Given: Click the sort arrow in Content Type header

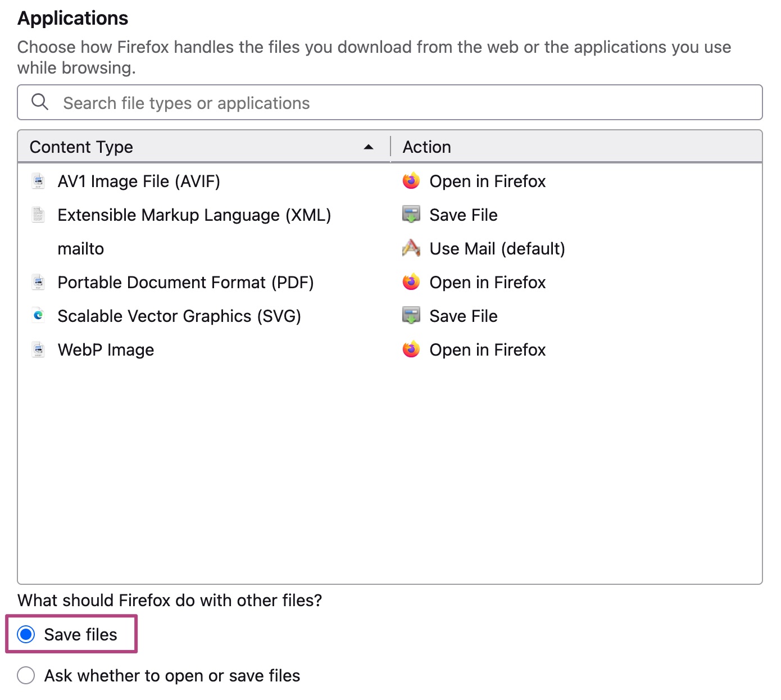Looking at the screenshot, I should (369, 147).
